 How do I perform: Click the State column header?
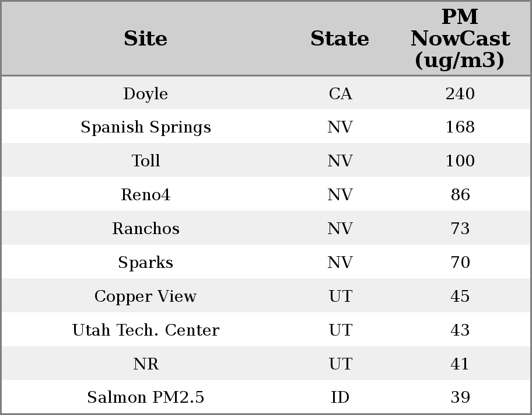point(339,39)
